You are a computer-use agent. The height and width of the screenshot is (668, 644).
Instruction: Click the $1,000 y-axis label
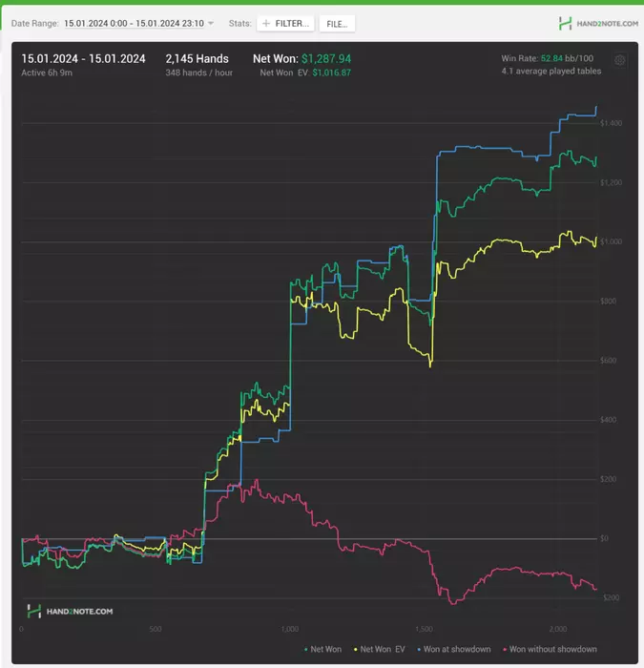point(611,241)
